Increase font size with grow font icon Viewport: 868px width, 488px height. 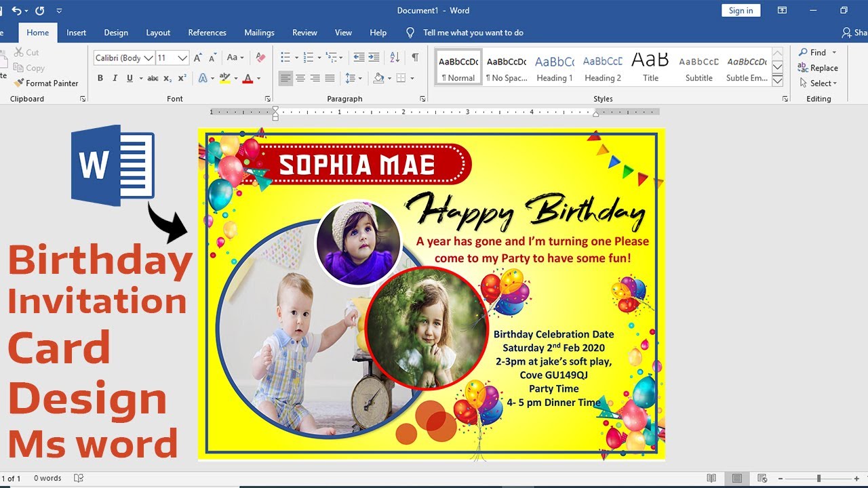coord(197,58)
